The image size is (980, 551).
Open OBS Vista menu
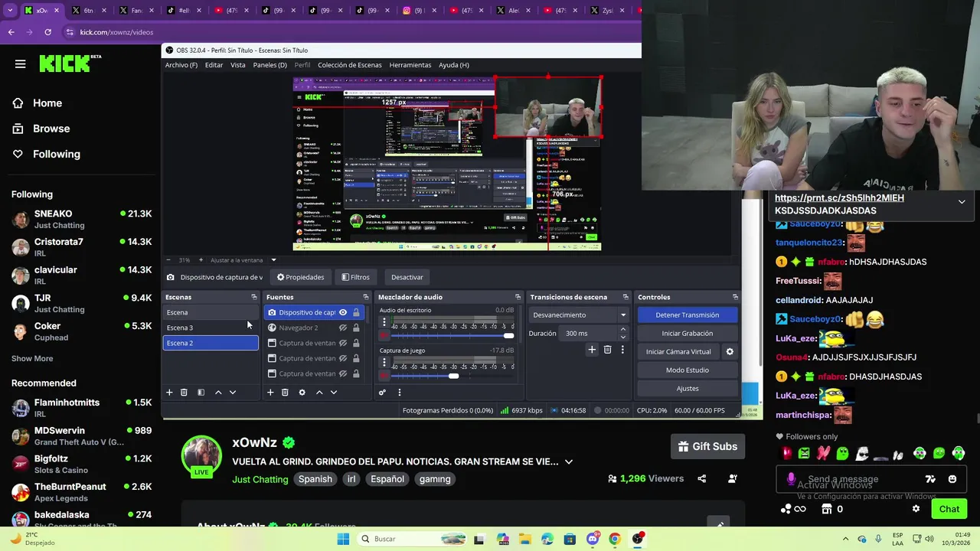(238, 65)
